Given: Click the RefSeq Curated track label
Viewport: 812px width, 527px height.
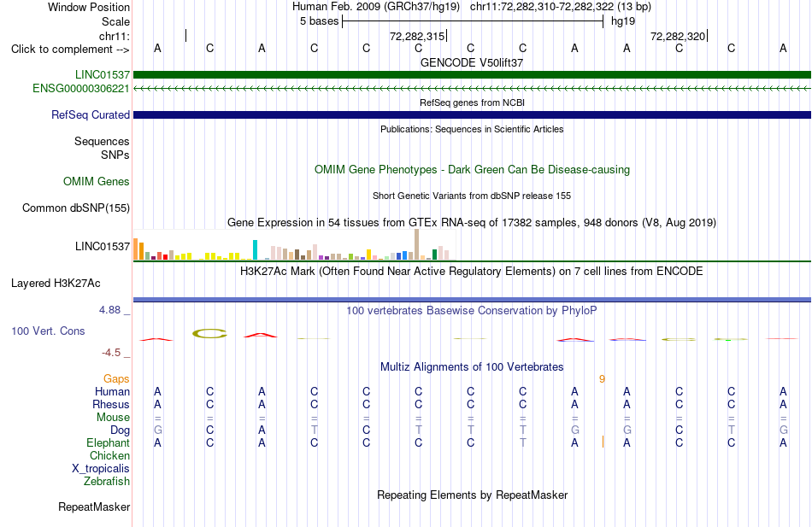Looking at the screenshot, I should (x=90, y=115).
